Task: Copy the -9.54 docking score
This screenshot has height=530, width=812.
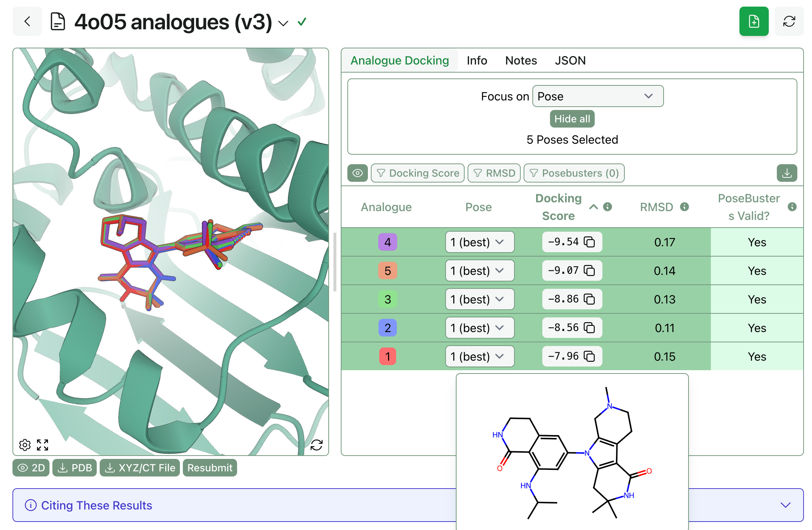Action: pyautogui.click(x=589, y=242)
